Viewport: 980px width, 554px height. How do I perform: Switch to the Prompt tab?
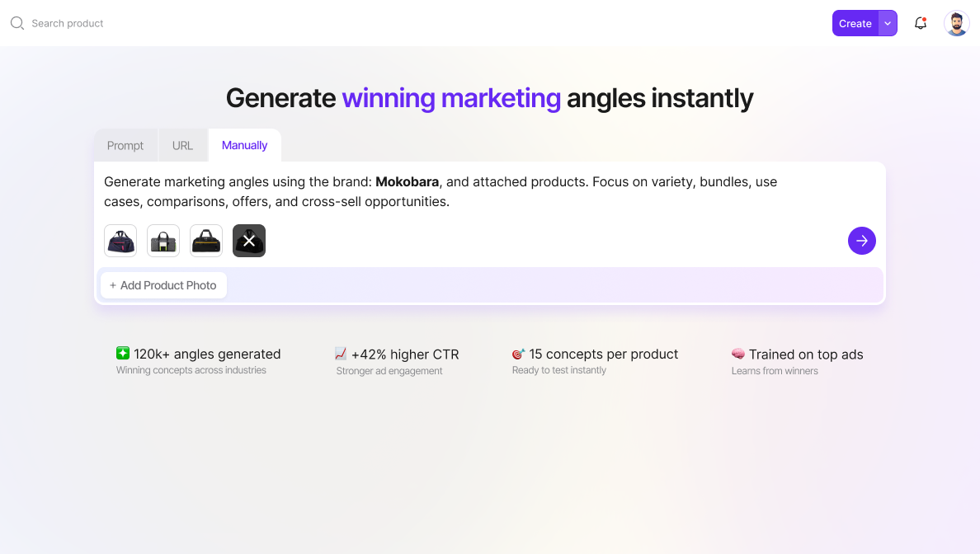pyautogui.click(x=125, y=146)
